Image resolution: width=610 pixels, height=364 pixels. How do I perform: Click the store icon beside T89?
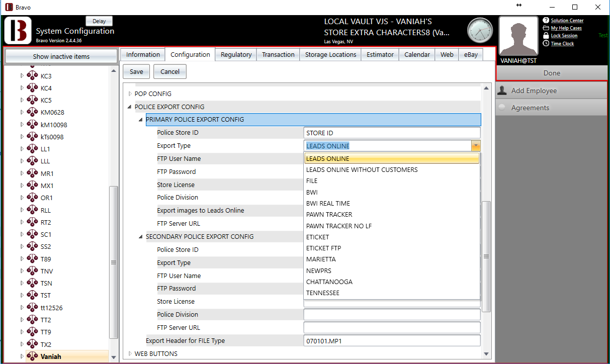click(x=33, y=259)
